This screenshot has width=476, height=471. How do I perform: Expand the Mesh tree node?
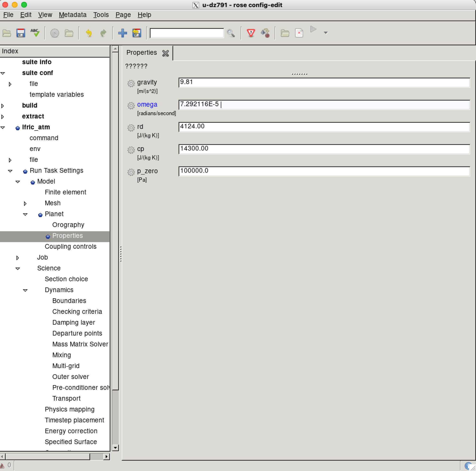25,203
